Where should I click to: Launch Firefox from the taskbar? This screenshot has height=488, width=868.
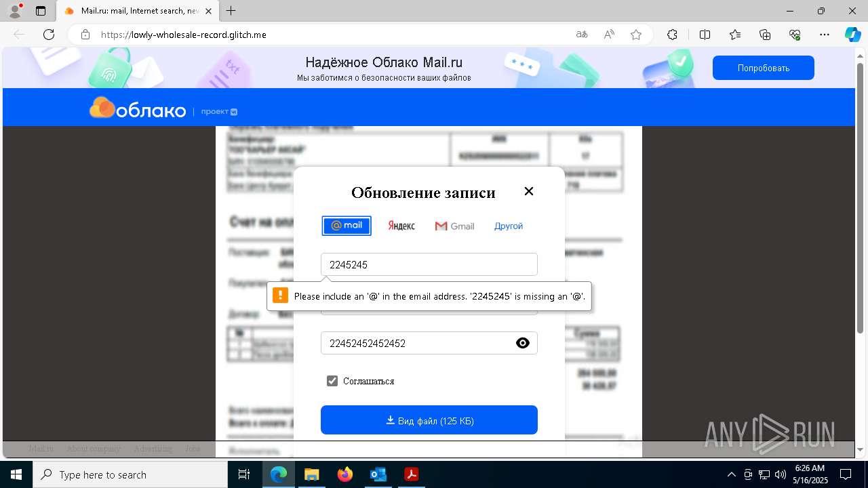344,474
